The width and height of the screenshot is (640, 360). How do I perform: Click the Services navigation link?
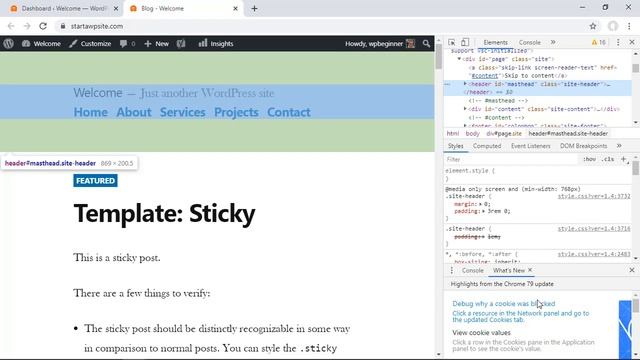point(182,112)
